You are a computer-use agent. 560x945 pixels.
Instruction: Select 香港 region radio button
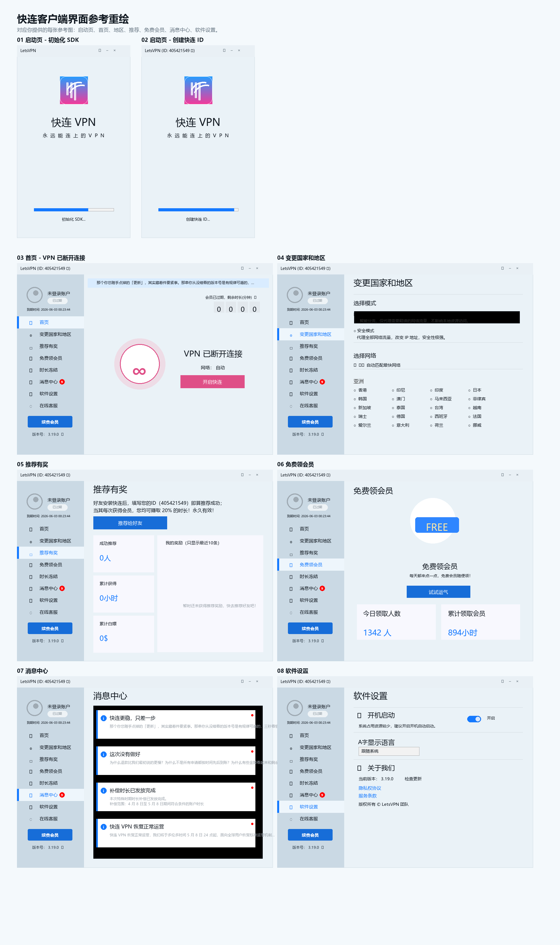pos(355,390)
